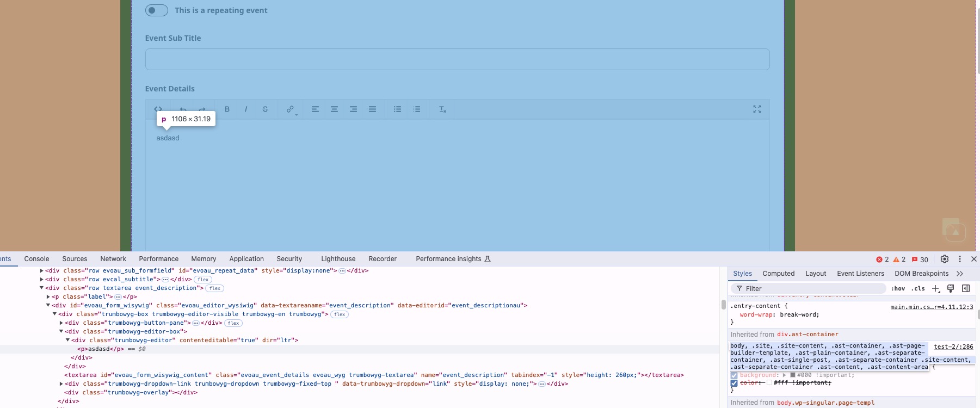The height and width of the screenshot is (408, 980).
Task: Toggle the :hov element state button
Action: click(x=898, y=289)
